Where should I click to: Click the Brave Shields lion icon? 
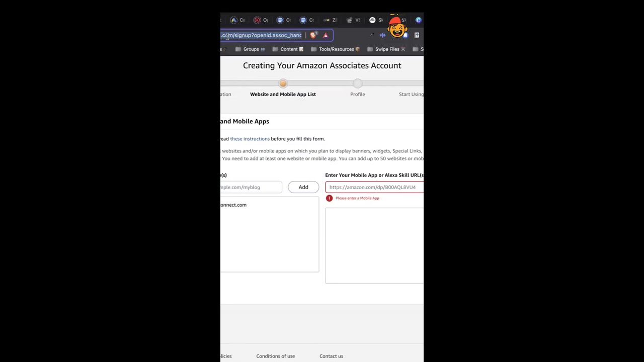[x=313, y=35]
